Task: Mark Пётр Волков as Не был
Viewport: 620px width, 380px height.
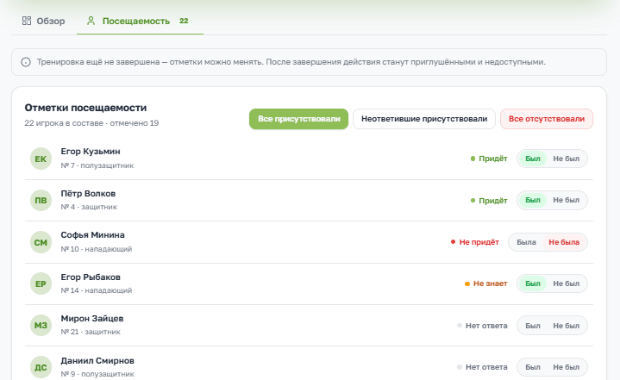Action: click(566, 200)
